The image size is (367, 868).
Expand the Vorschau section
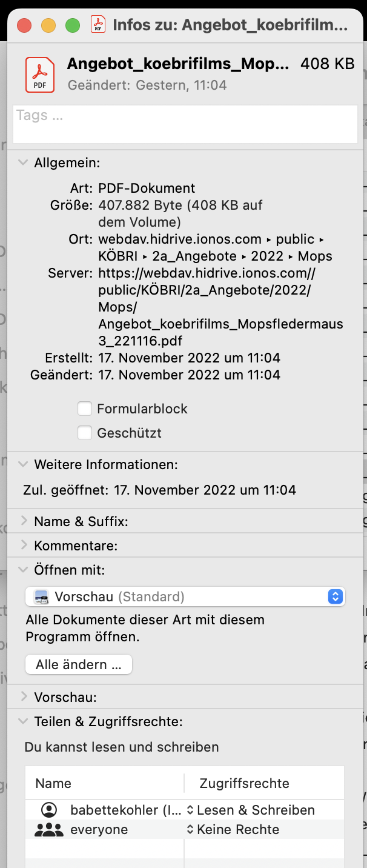[x=24, y=696]
